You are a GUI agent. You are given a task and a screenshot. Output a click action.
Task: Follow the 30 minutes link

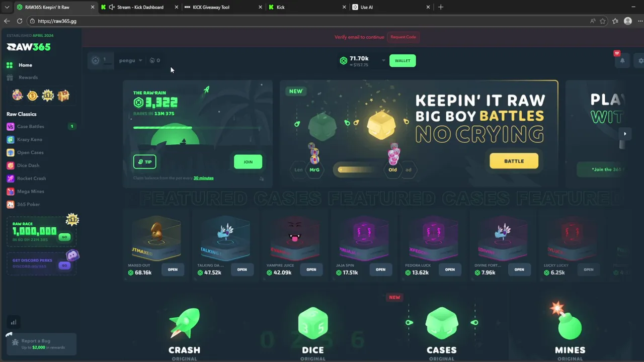tap(203, 178)
